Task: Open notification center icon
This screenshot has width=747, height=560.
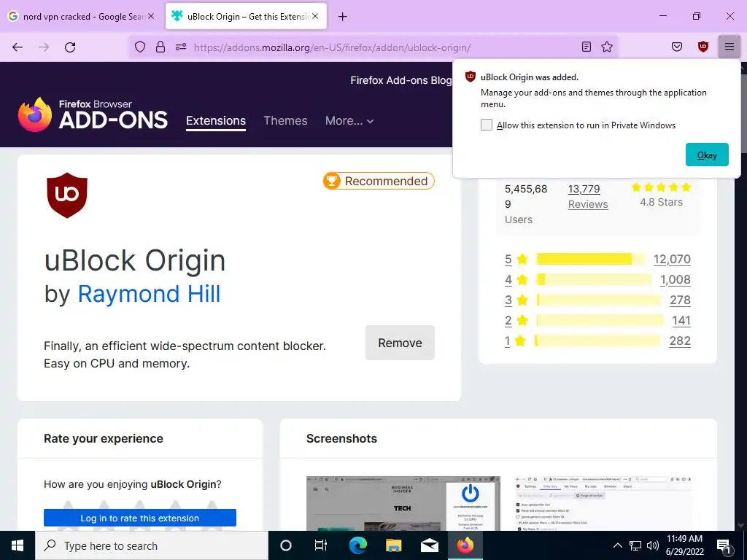Action: click(x=724, y=546)
